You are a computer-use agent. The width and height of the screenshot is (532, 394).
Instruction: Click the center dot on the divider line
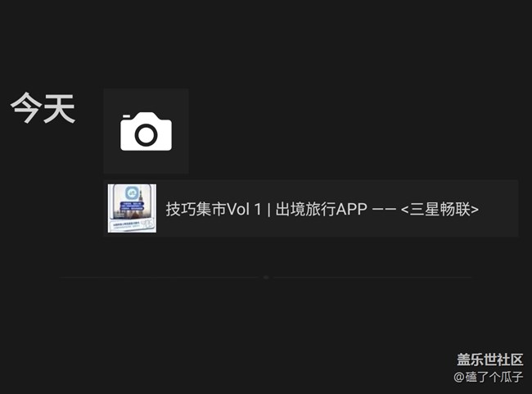click(266, 278)
